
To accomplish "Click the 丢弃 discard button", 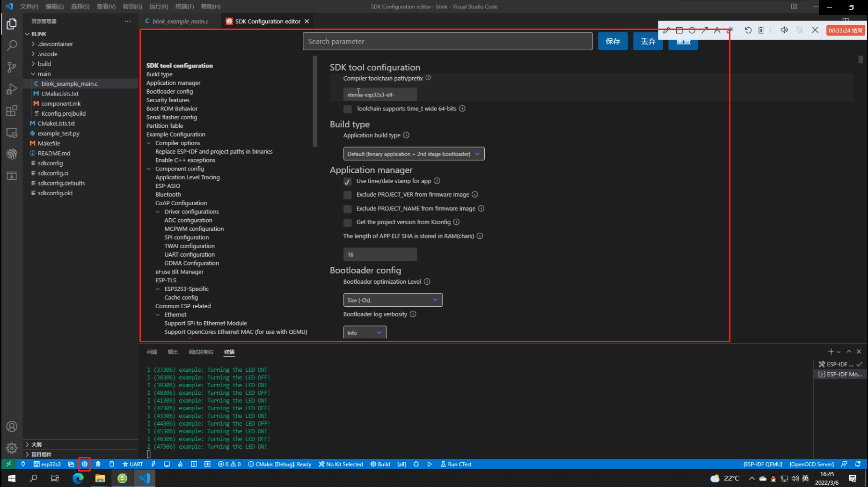I will tap(648, 41).
